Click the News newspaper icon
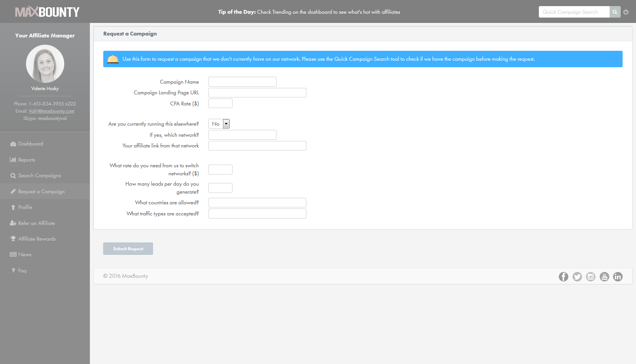The width and height of the screenshot is (636, 364). click(x=13, y=254)
